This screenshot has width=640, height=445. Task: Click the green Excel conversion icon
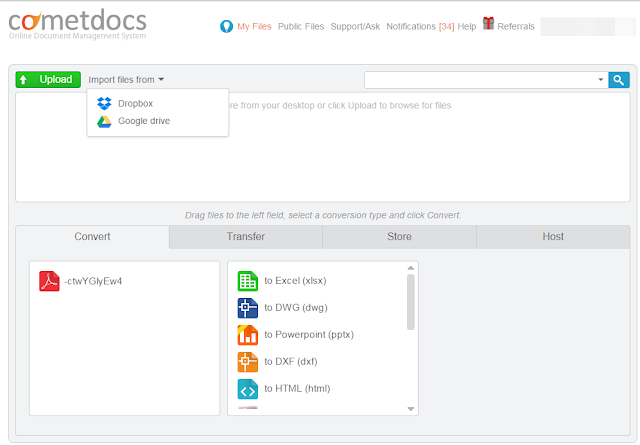248,281
